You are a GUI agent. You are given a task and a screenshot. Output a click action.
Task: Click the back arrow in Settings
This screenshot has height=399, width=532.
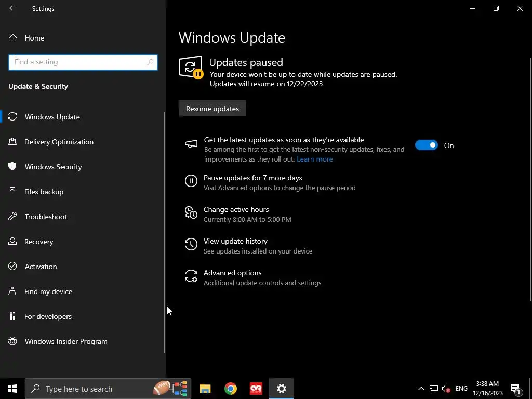pos(12,8)
